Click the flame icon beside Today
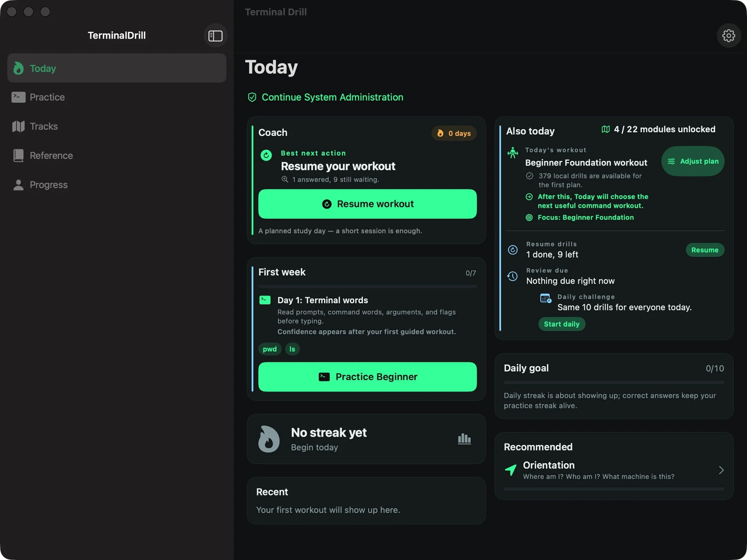The width and height of the screenshot is (747, 560). coord(18,68)
